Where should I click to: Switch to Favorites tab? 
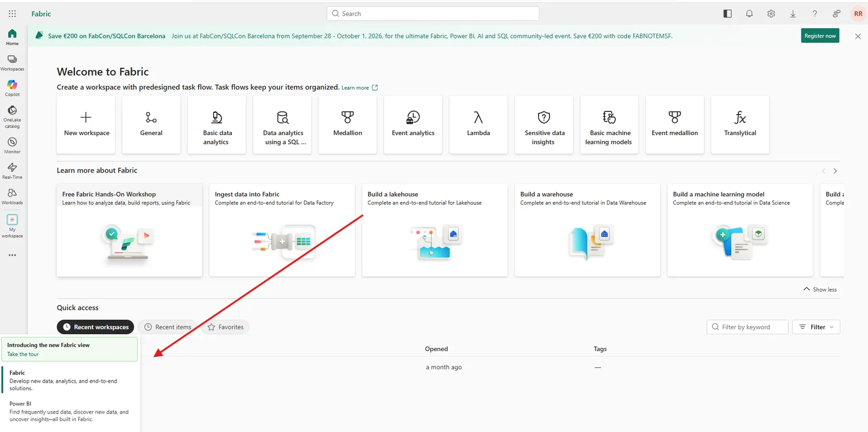coord(226,327)
